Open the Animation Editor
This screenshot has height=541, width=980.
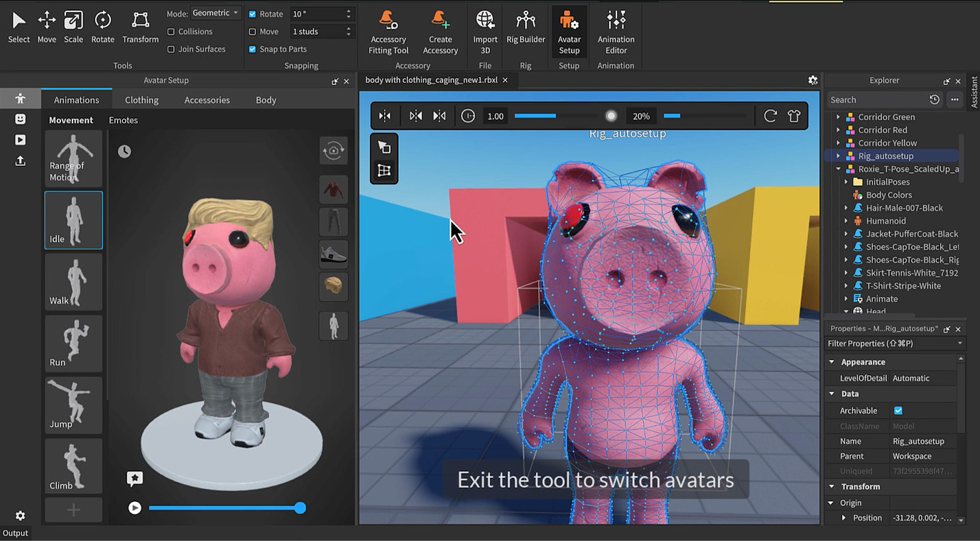[x=615, y=28]
